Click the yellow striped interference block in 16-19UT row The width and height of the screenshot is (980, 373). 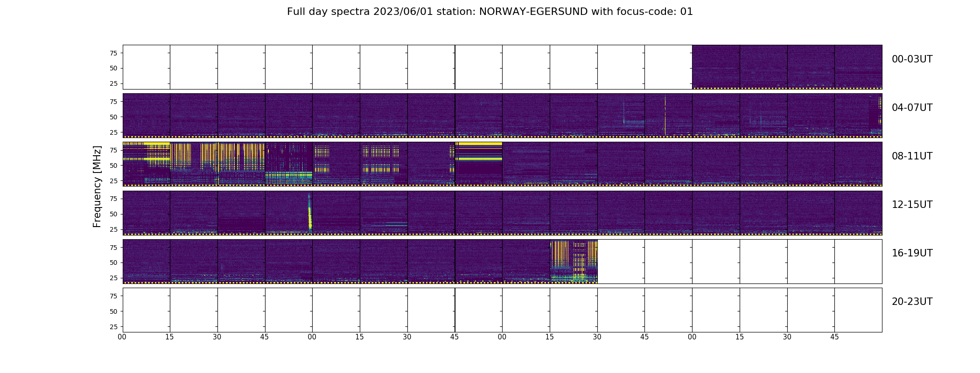click(574, 261)
